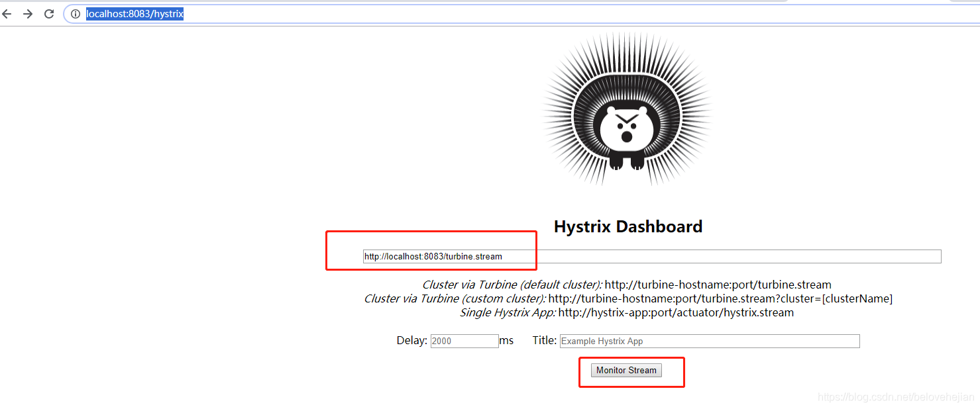Click the Hystrix Dashboard heading
Screen dimensions: 980x409
click(x=628, y=226)
